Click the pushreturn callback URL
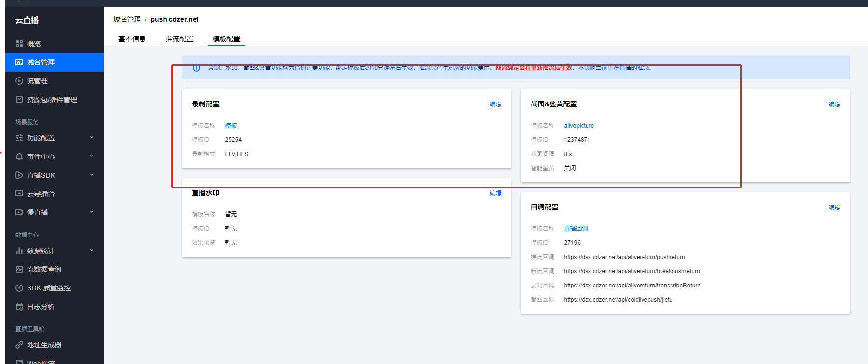868x364 pixels. pyautogui.click(x=624, y=257)
